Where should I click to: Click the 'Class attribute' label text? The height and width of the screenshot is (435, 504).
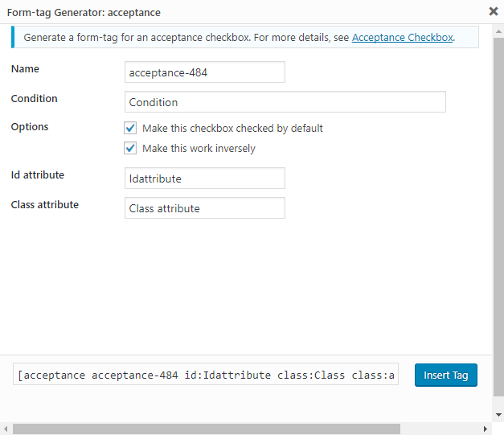click(44, 205)
